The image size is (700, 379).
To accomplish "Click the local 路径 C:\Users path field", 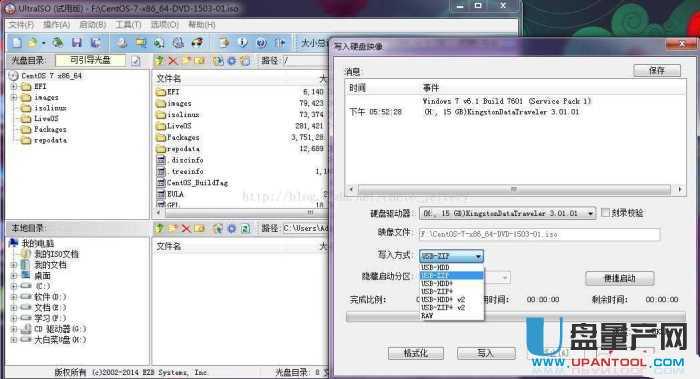I will click(x=305, y=228).
